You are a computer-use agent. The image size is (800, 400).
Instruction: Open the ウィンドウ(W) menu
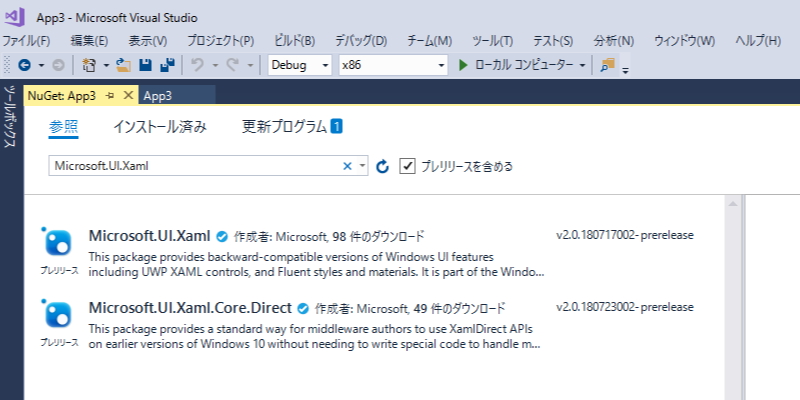pos(685,41)
